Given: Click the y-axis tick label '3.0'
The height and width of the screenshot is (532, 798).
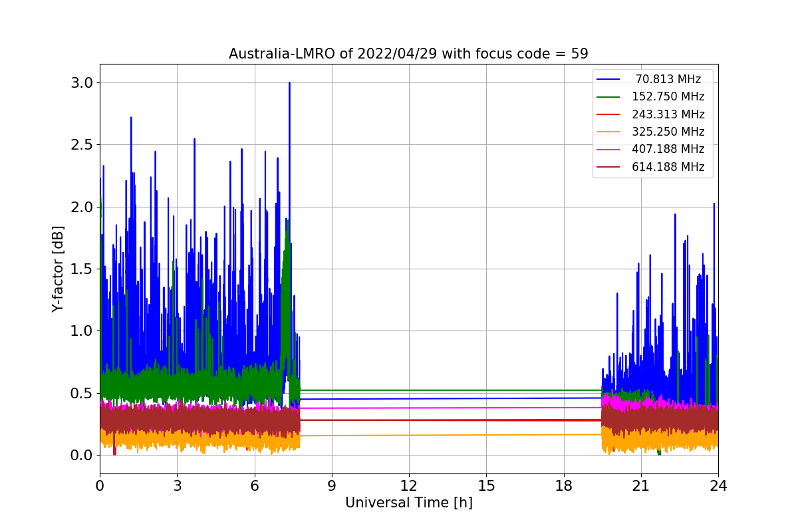Looking at the screenshot, I should point(82,83).
